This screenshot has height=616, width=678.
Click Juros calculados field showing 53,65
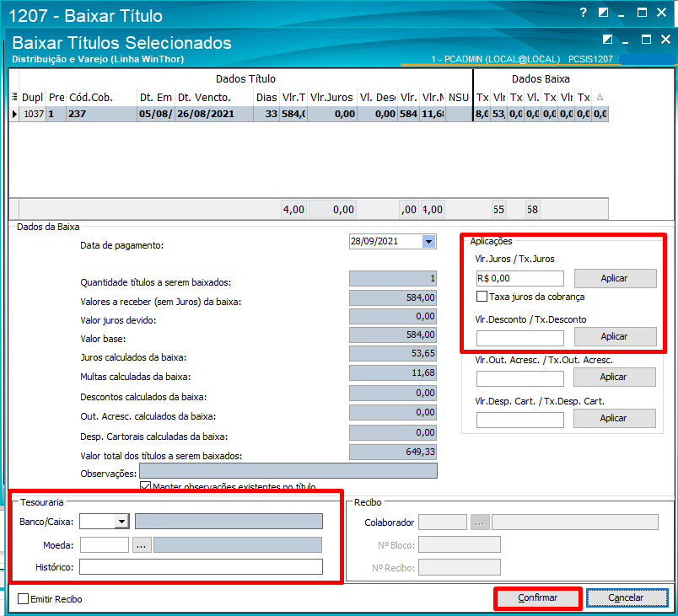[x=393, y=353]
